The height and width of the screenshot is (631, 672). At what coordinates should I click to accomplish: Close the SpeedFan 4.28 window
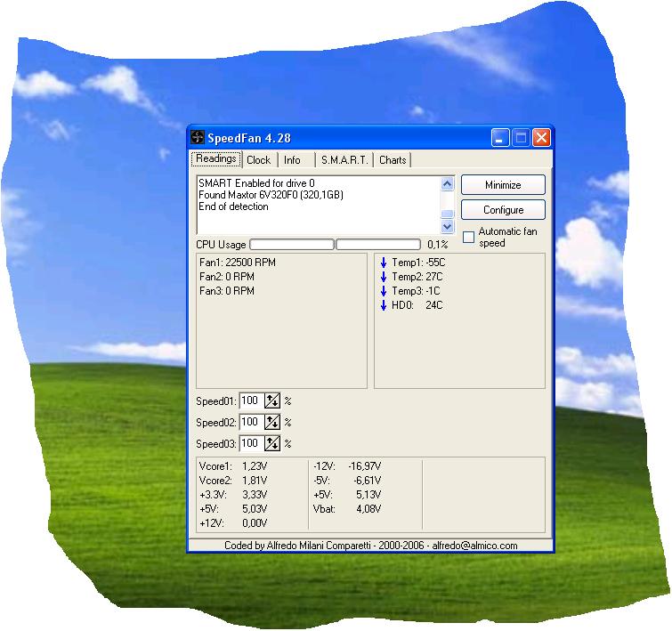[541, 138]
